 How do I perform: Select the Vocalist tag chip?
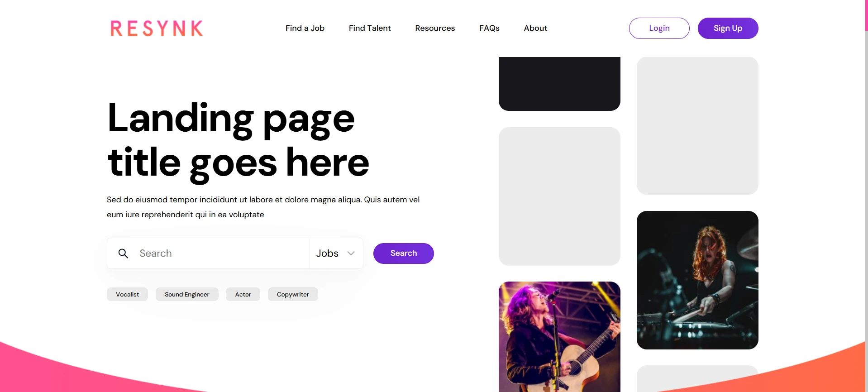127,294
